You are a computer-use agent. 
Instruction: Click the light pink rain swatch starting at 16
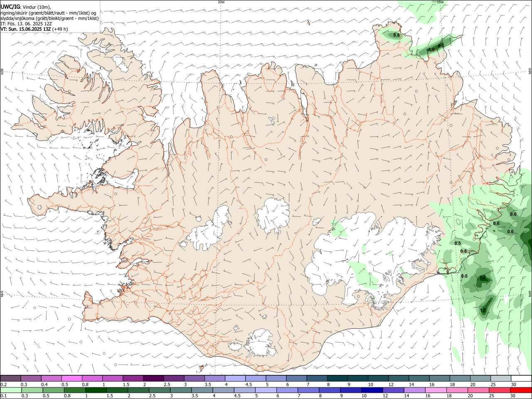(x=436, y=390)
